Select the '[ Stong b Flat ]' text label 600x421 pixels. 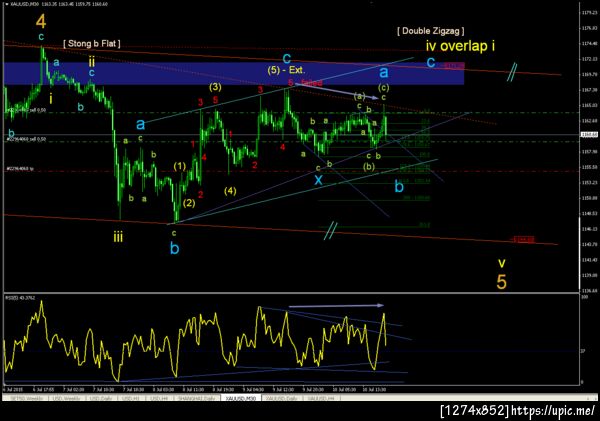click(x=92, y=43)
